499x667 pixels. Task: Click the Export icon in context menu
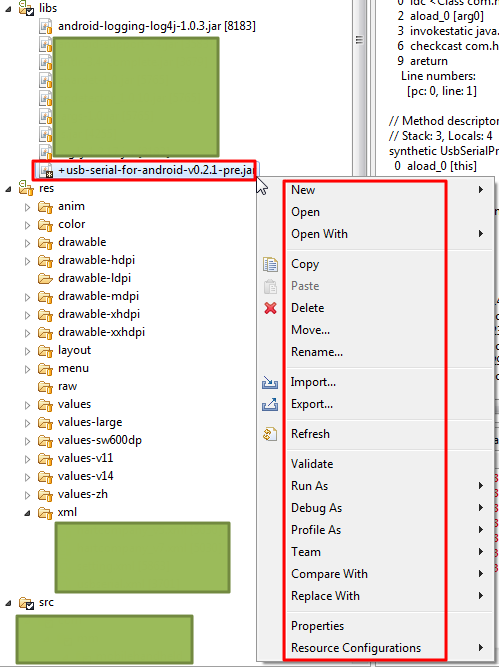[270, 404]
